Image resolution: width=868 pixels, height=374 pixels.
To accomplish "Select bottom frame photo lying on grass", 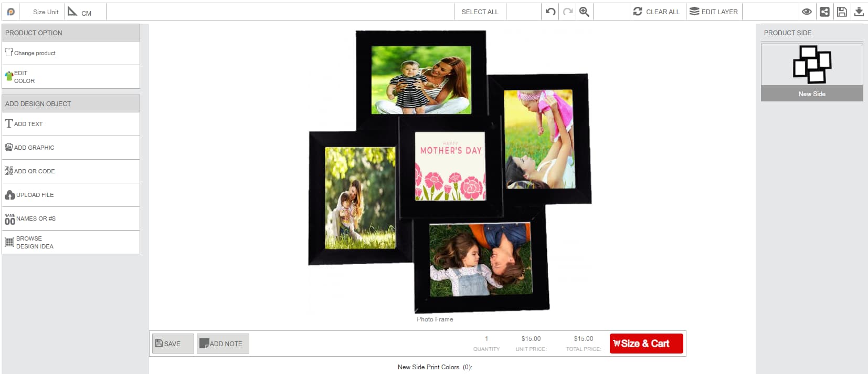I will (x=481, y=259).
